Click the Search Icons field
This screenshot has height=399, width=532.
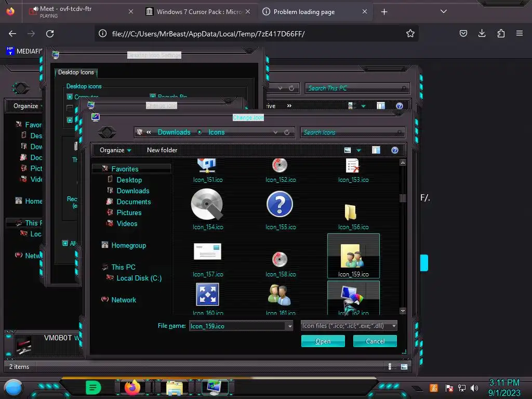click(353, 132)
